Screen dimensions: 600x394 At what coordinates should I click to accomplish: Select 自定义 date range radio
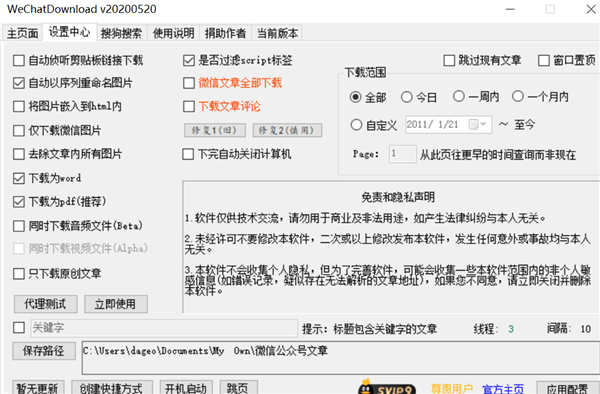(x=356, y=125)
